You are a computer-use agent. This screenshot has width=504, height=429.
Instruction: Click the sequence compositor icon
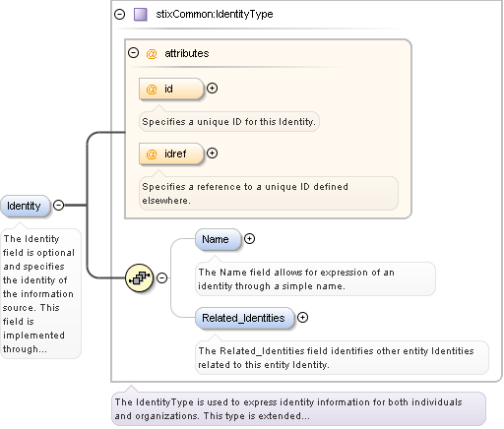click(x=140, y=278)
